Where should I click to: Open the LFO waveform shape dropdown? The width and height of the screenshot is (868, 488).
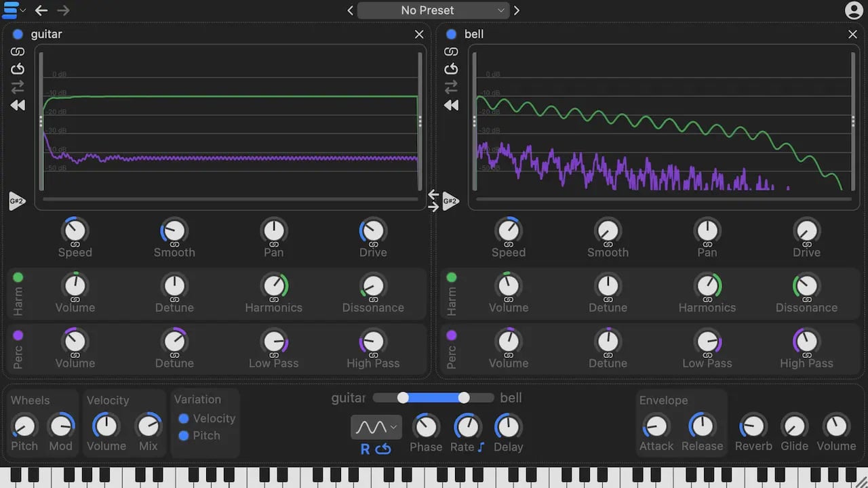376,427
